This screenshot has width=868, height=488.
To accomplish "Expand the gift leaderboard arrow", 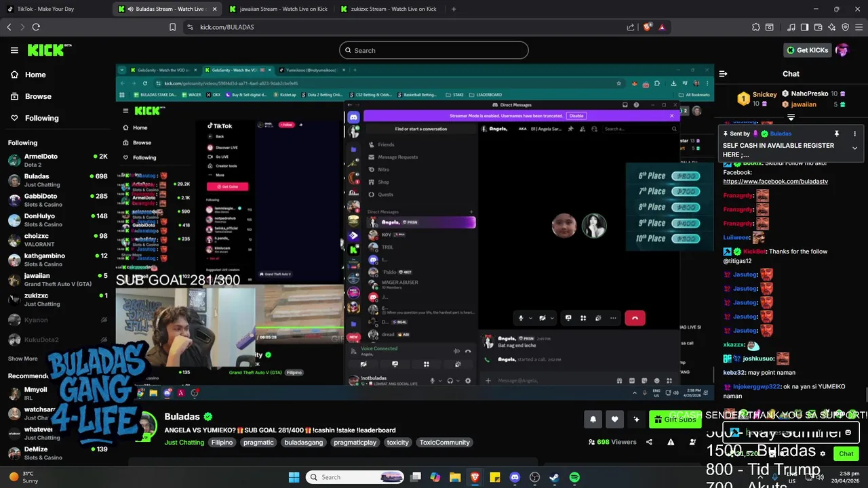I will point(791,117).
